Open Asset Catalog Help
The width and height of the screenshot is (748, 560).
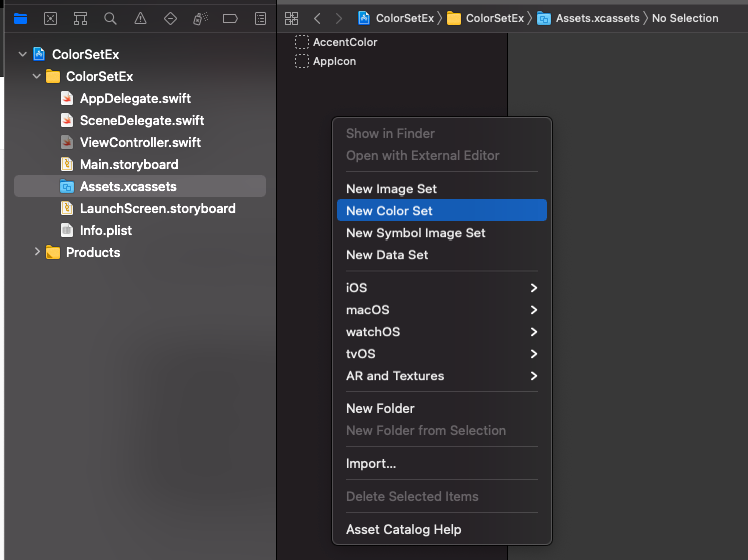click(442, 529)
